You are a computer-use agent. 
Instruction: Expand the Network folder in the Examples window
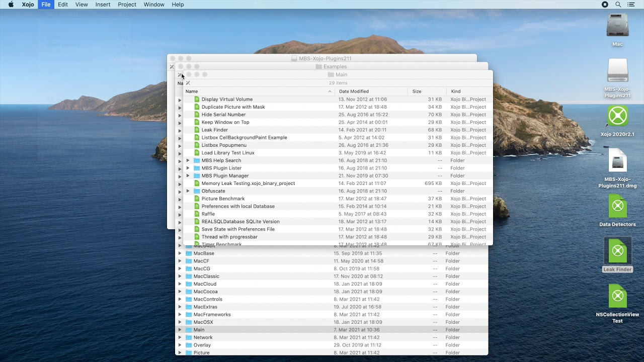(180, 337)
